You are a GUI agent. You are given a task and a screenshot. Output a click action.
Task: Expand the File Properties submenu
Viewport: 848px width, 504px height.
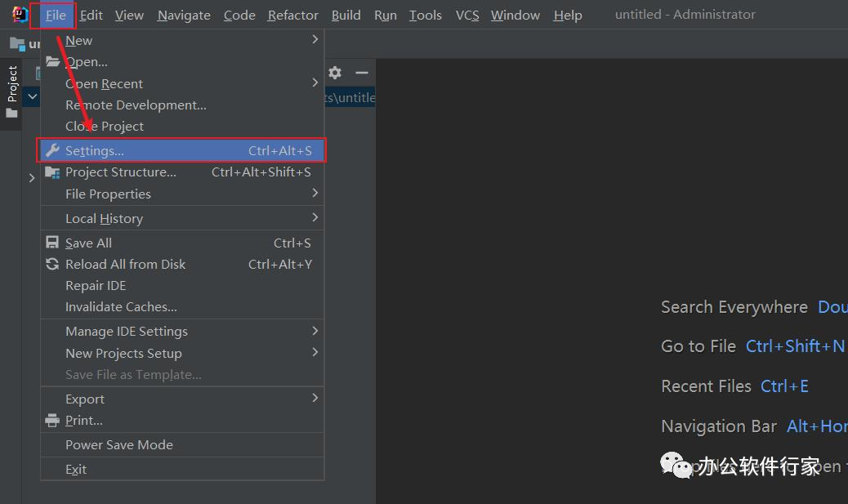pos(182,194)
